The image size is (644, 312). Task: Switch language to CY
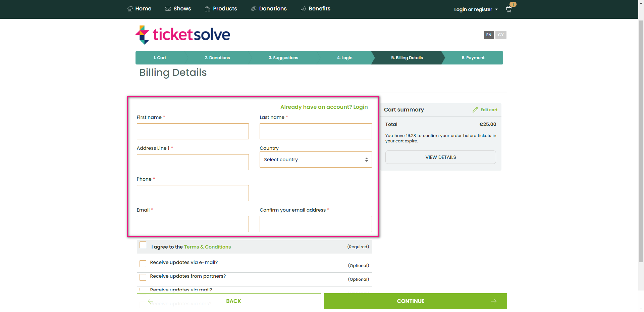click(501, 35)
